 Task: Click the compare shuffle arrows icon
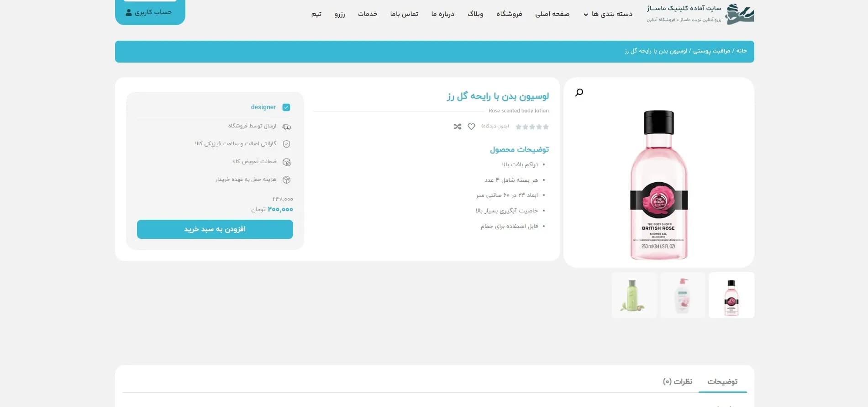[x=458, y=127]
